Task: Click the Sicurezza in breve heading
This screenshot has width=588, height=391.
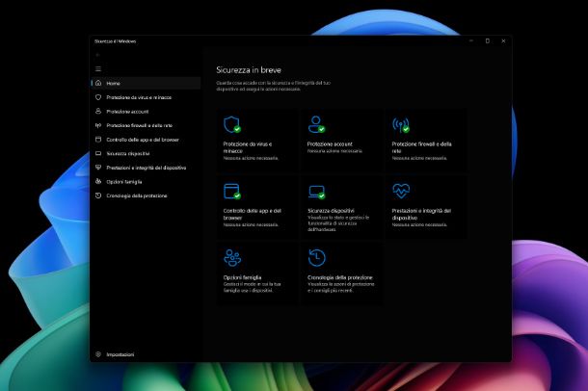Action: point(249,70)
